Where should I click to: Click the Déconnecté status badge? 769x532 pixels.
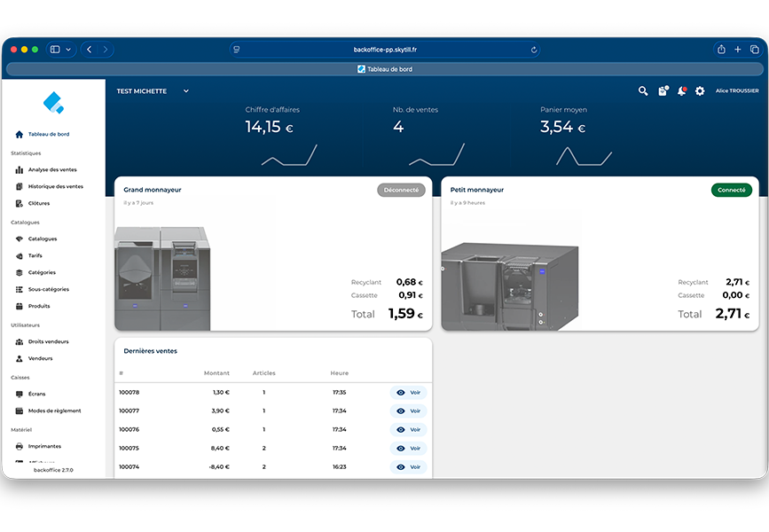(x=401, y=190)
